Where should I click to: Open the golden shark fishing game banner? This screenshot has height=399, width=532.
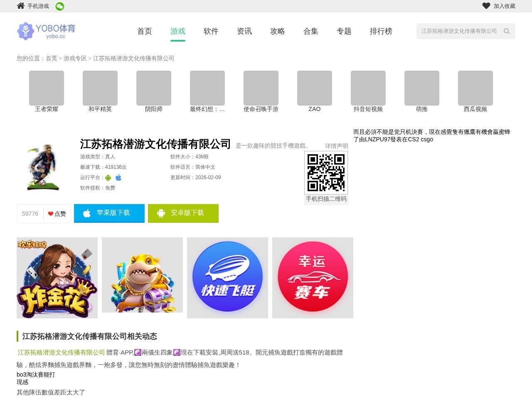[142, 275]
